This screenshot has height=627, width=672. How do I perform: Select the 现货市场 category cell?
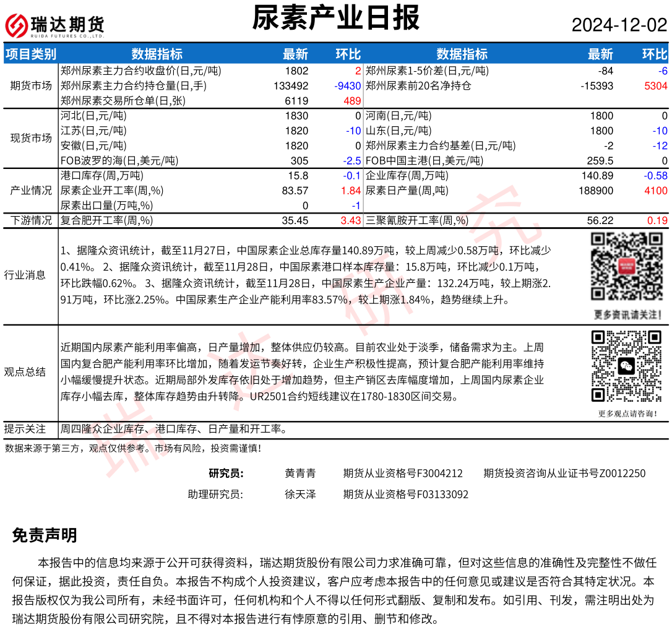(x=31, y=138)
